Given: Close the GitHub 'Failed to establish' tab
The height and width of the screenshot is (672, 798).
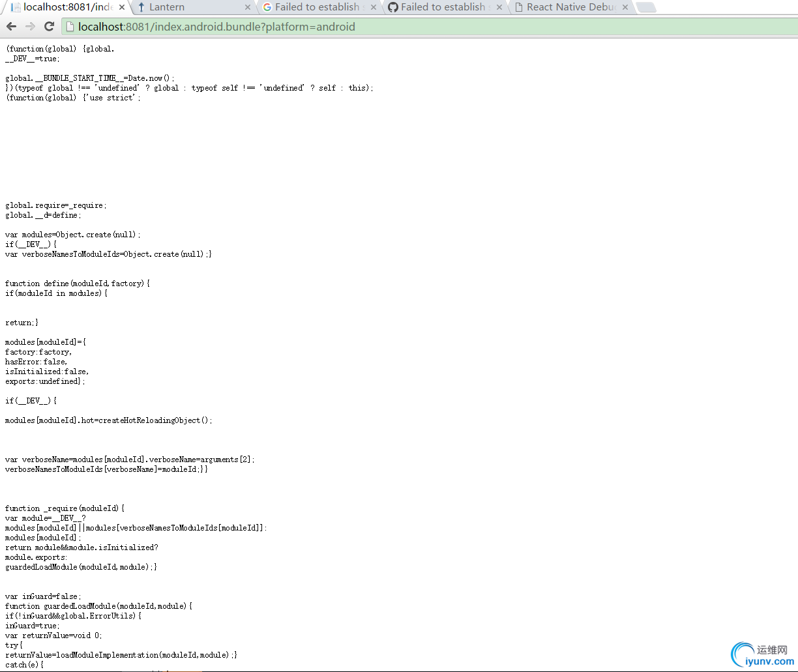Looking at the screenshot, I should pos(499,7).
